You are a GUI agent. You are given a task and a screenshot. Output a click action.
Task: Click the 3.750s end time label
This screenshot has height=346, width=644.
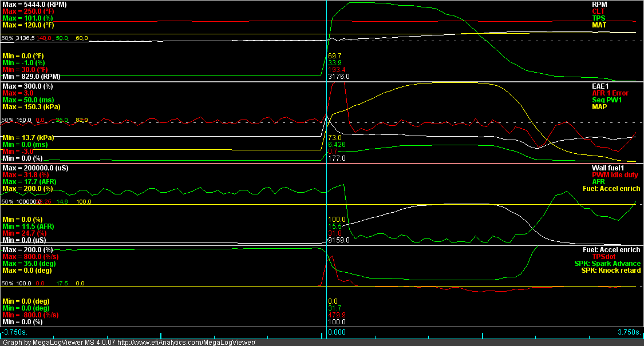point(629,332)
